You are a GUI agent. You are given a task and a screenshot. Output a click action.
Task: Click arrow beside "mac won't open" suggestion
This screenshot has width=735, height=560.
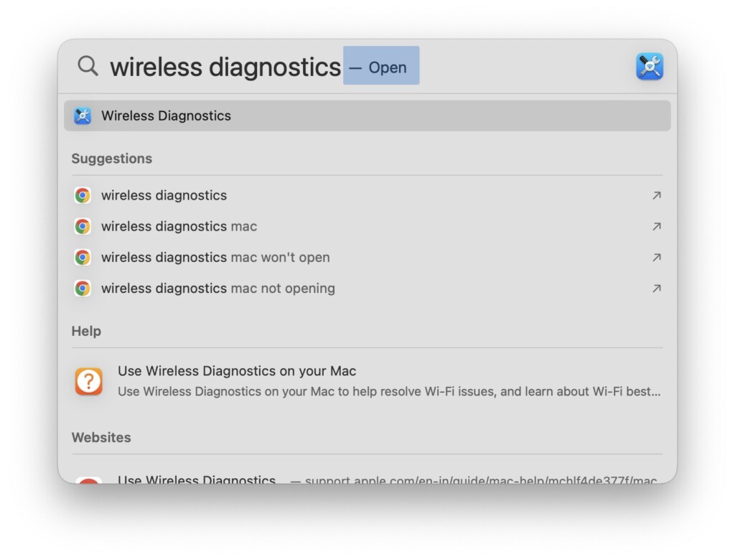click(x=656, y=257)
